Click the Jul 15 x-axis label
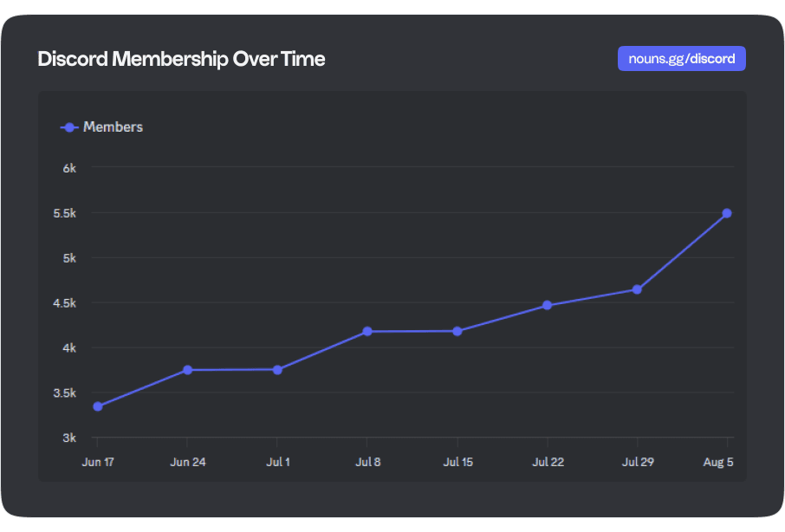 pyautogui.click(x=457, y=462)
